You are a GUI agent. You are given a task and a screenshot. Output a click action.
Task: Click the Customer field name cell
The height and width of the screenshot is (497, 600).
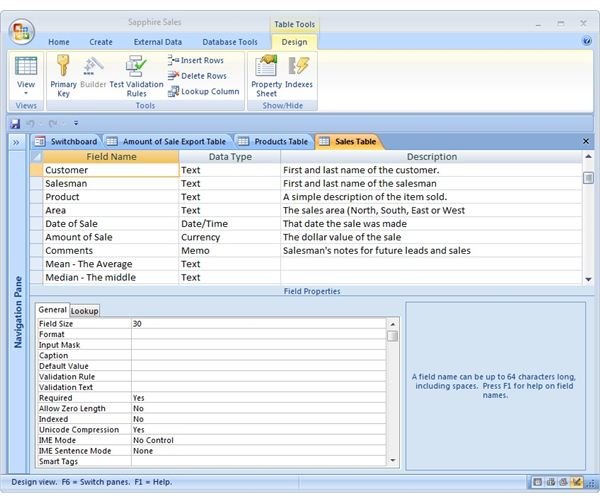pos(111,170)
